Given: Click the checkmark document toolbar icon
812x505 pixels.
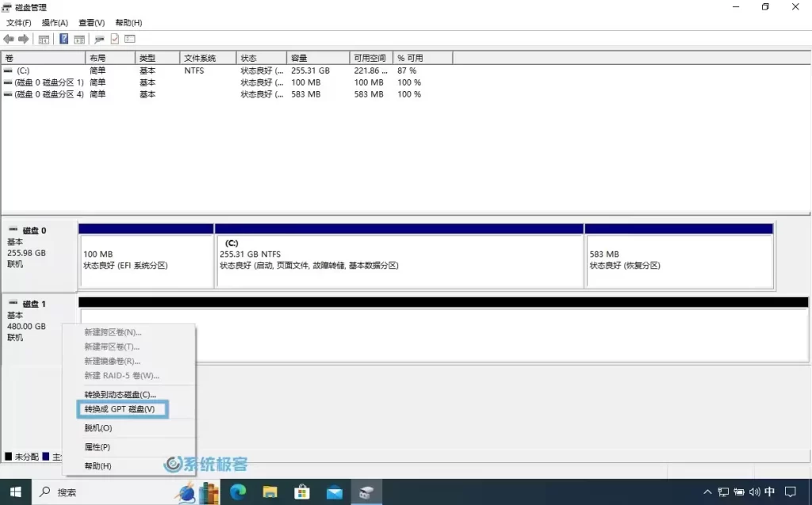Looking at the screenshot, I should 114,39.
